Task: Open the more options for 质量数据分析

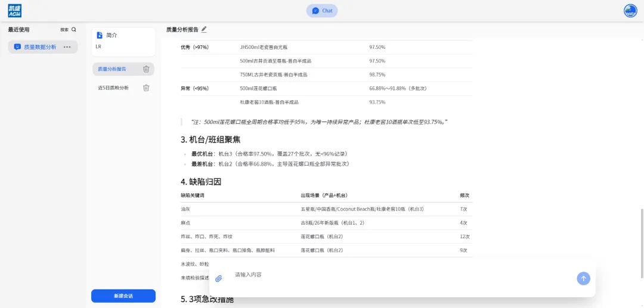Action: (67, 47)
